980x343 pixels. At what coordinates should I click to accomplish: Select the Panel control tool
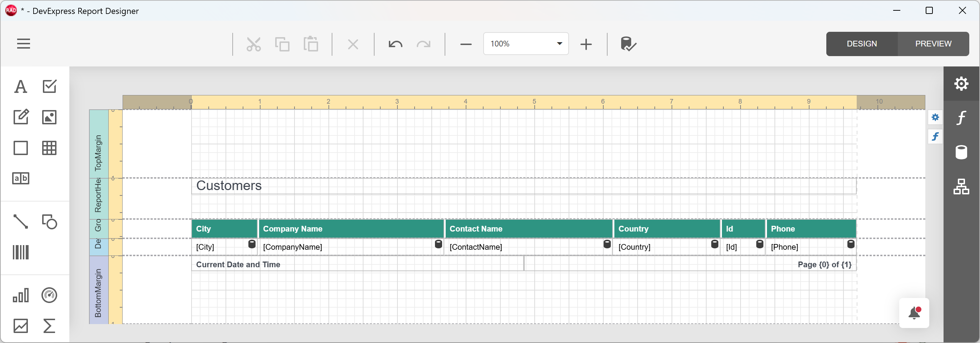[x=20, y=148]
